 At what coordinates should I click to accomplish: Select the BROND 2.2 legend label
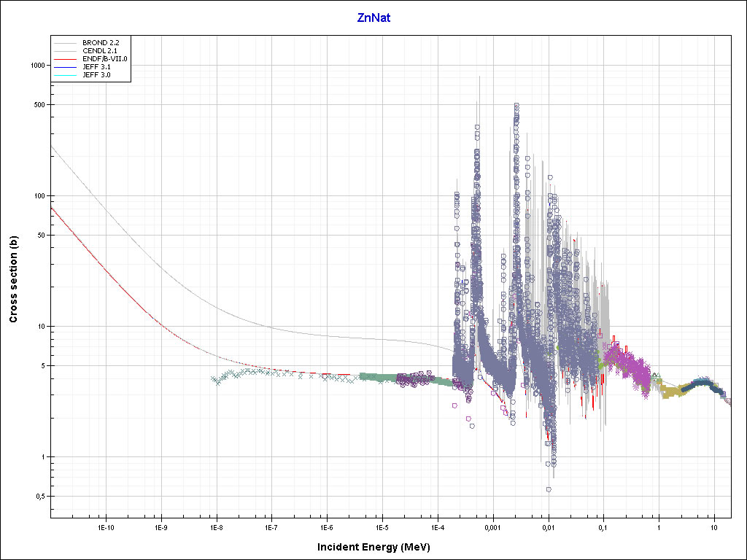click(x=101, y=43)
